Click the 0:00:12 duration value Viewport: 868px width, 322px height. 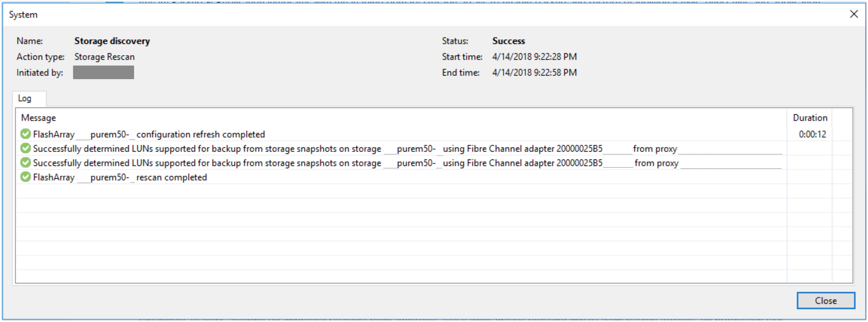812,134
